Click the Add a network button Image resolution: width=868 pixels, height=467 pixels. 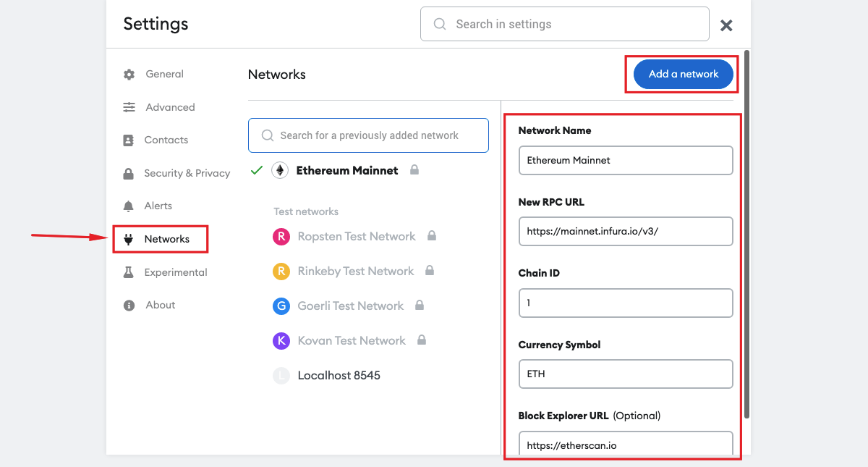click(x=684, y=74)
